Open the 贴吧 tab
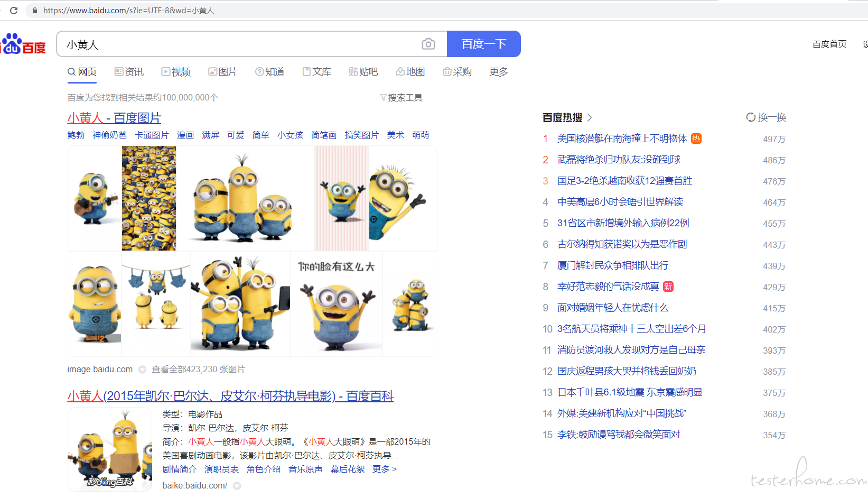The height and width of the screenshot is (498, 868). coord(363,72)
